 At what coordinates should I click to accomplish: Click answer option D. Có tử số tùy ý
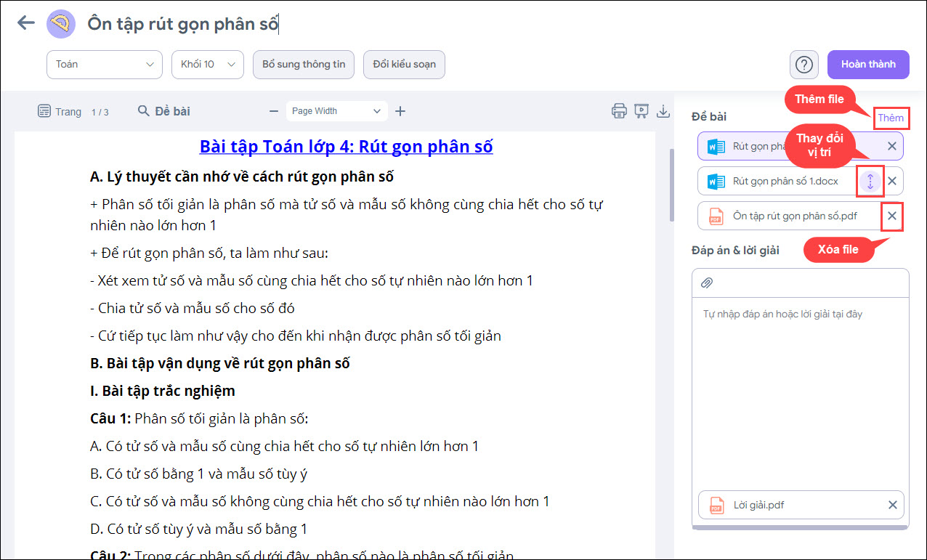(199, 529)
